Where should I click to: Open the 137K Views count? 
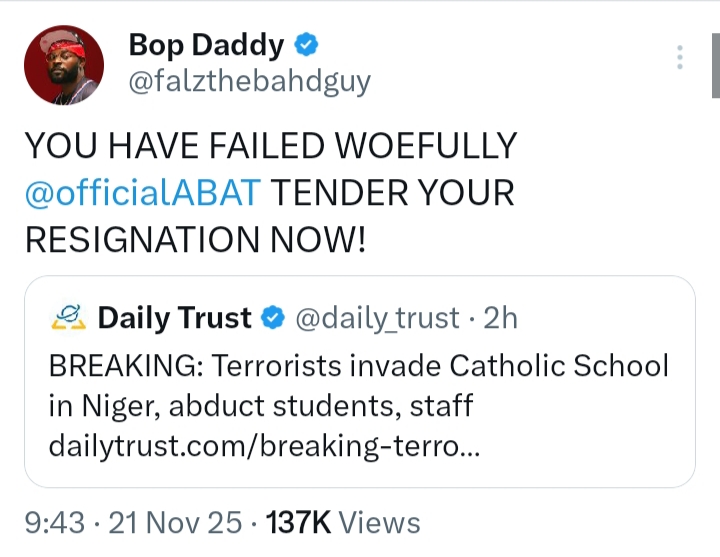340,522
